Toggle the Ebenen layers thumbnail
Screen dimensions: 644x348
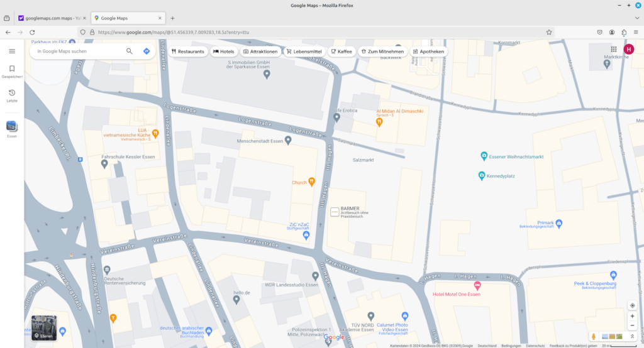tap(44, 328)
